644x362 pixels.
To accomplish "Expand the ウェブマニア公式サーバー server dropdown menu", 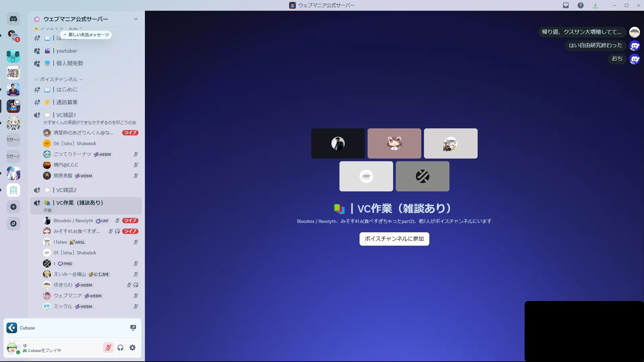I will 136,19.
